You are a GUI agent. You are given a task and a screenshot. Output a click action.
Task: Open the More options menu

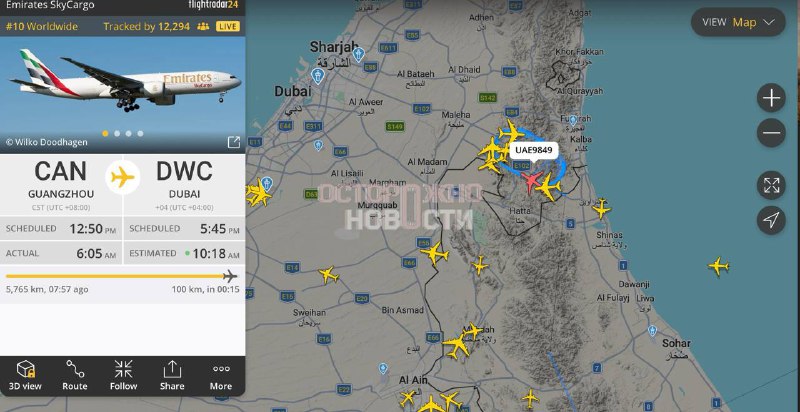(221, 375)
